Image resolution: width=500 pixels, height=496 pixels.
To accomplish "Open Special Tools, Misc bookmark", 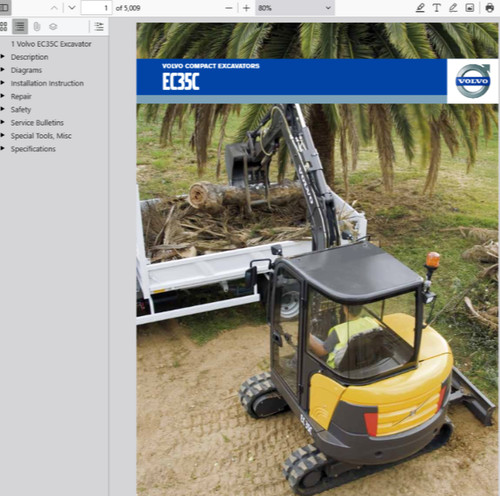I will pyautogui.click(x=41, y=136).
